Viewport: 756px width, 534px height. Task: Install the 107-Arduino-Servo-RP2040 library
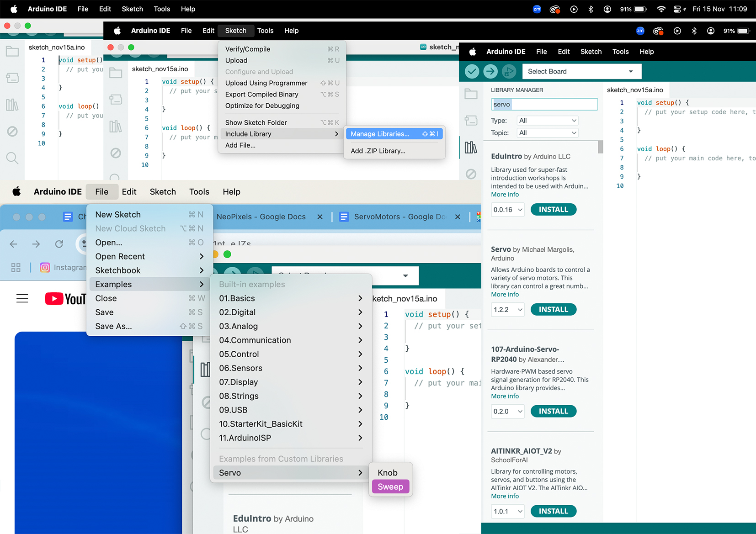(x=554, y=412)
